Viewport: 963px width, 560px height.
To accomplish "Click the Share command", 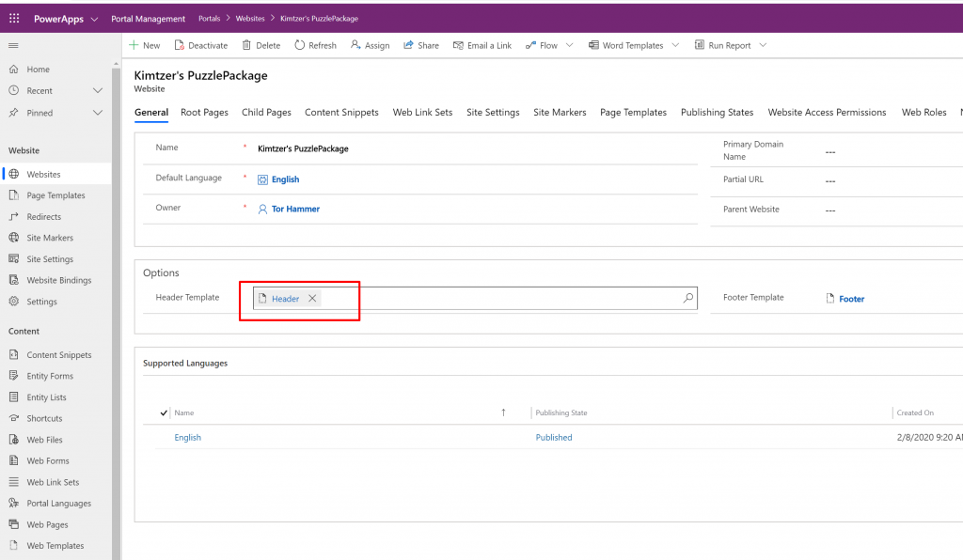I will [x=421, y=45].
